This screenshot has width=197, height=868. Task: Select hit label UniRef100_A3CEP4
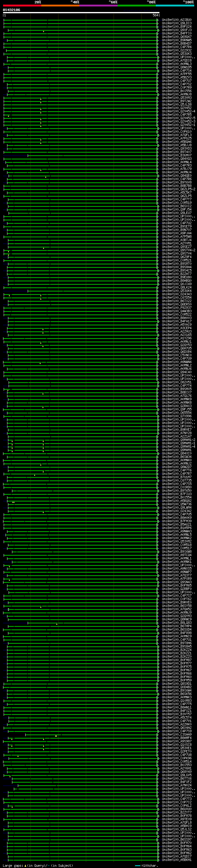(177, 328)
